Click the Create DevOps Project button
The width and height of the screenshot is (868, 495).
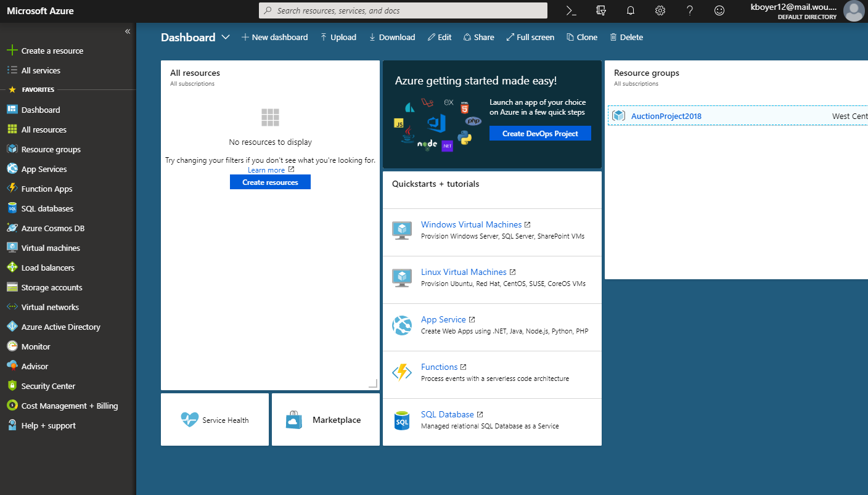click(x=540, y=133)
